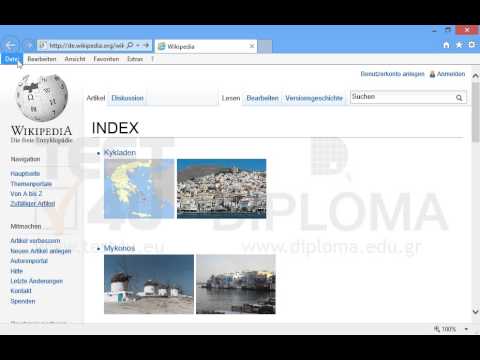
Task: Close the Wikipedia browser tab
Action: (252, 46)
